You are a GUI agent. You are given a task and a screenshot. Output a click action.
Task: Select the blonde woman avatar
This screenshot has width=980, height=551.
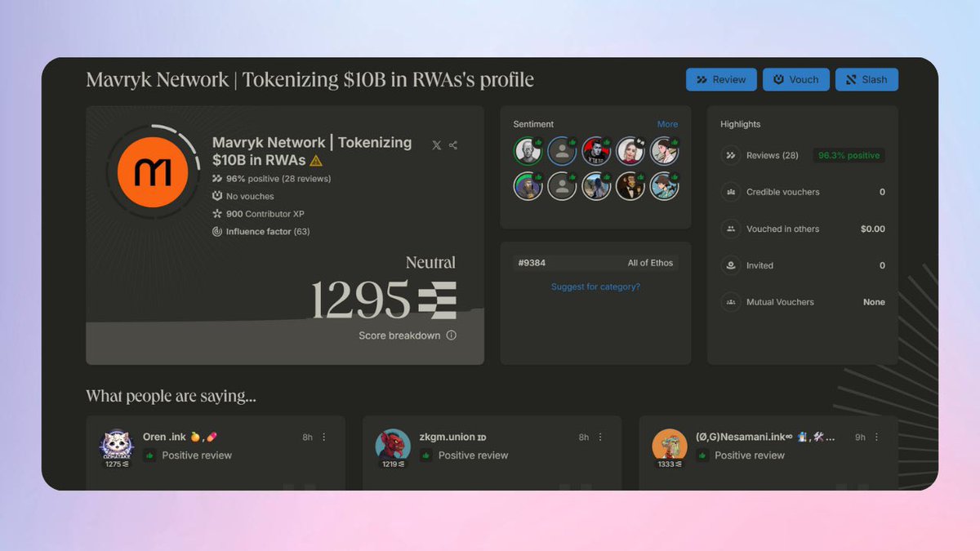click(x=630, y=151)
